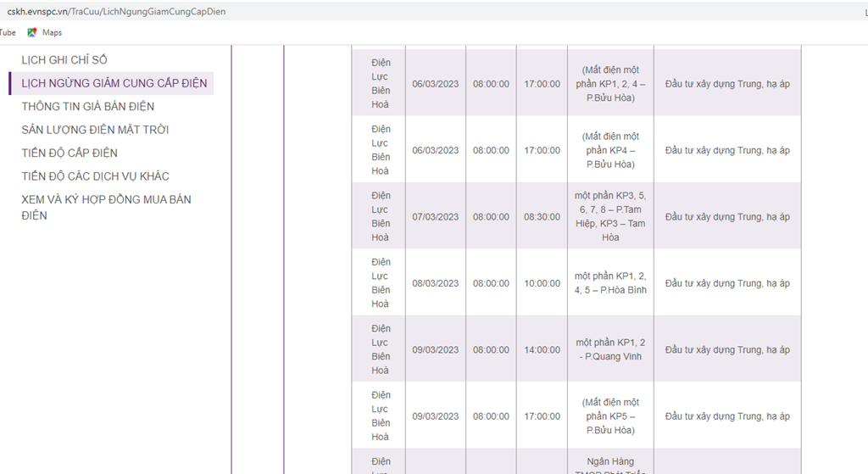868x474 pixels.
Task: Click the Maps bookmark label
Action: [52, 33]
